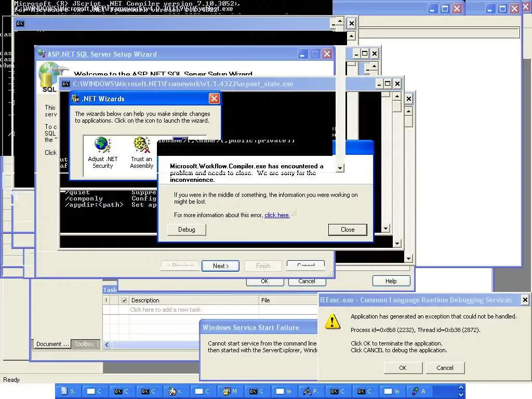Viewport: 532px width, 399px height.
Task: Open the taskbar item labeled S.
Action: click(68, 391)
